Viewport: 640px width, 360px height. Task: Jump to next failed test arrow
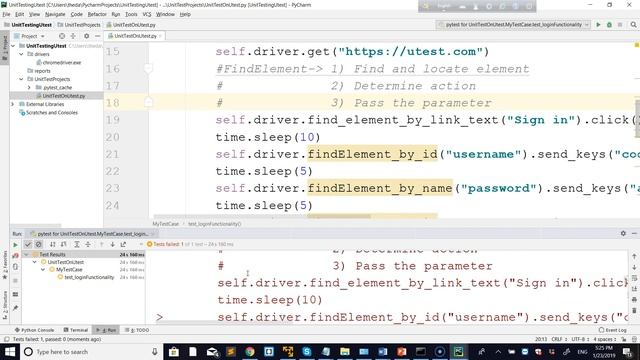pyautogui.click(x=112, y=244)
